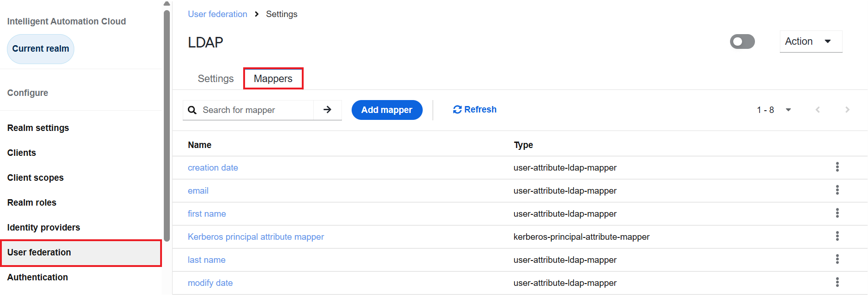This screenshot has width=868, height=296.
Task: Open the email mapper link
Action: click(x=198, y=190)
